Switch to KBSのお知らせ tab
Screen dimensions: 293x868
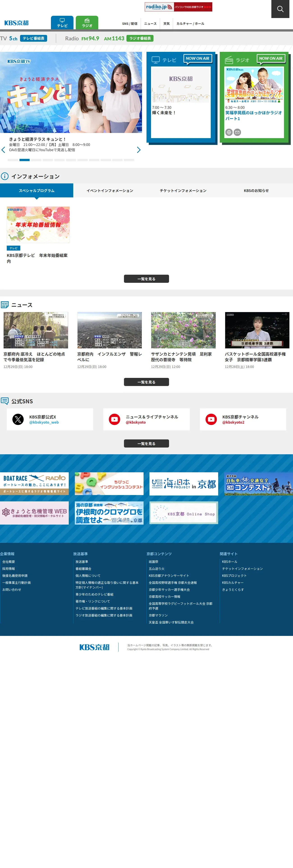point(256,190)
